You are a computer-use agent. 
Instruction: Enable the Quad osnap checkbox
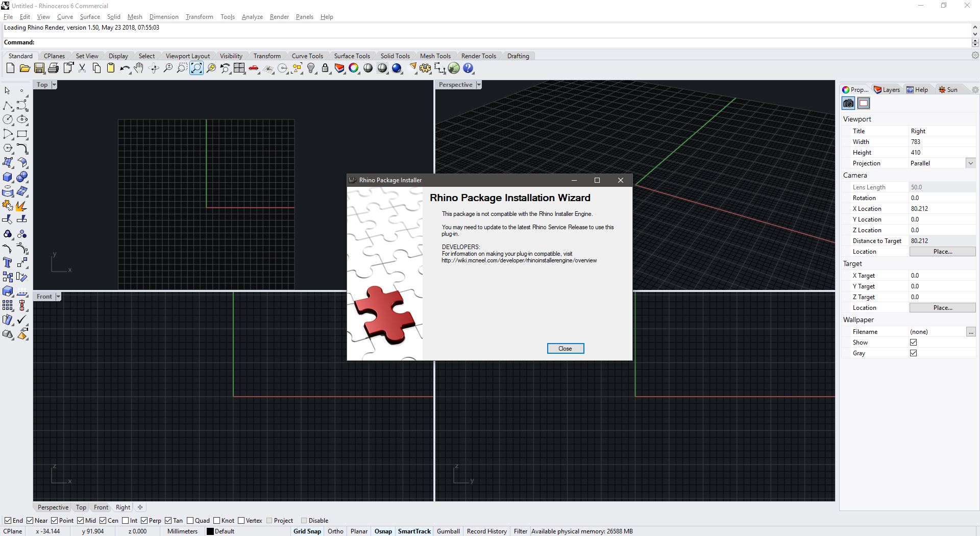pyautogui.click(x=190, y=521)
